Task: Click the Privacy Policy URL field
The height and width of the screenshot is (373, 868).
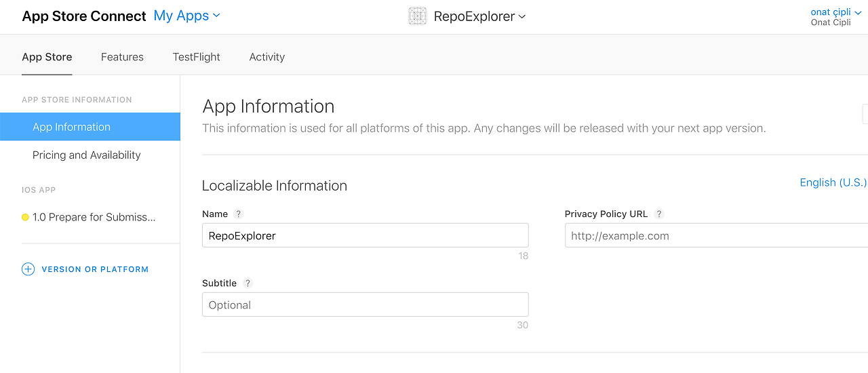Action: (x=715, y=235)
